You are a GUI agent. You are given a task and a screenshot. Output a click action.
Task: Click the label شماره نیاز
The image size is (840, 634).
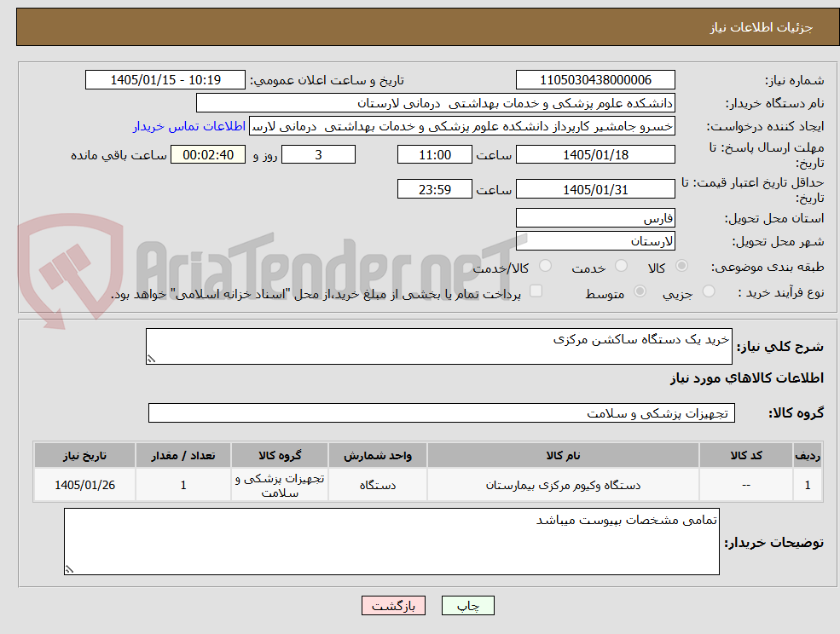pyautogui.click(x=794, y=80)
